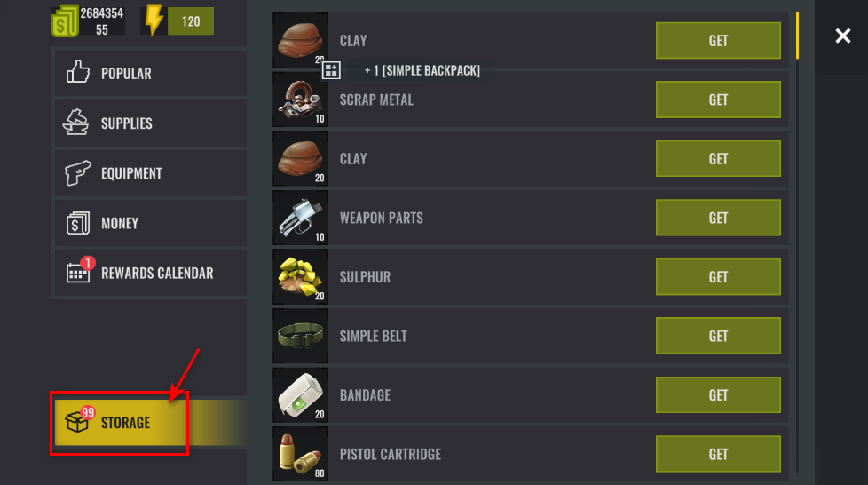Click the energy lightning bolt icon
This screenshot has width=868, height=485.
154,20
